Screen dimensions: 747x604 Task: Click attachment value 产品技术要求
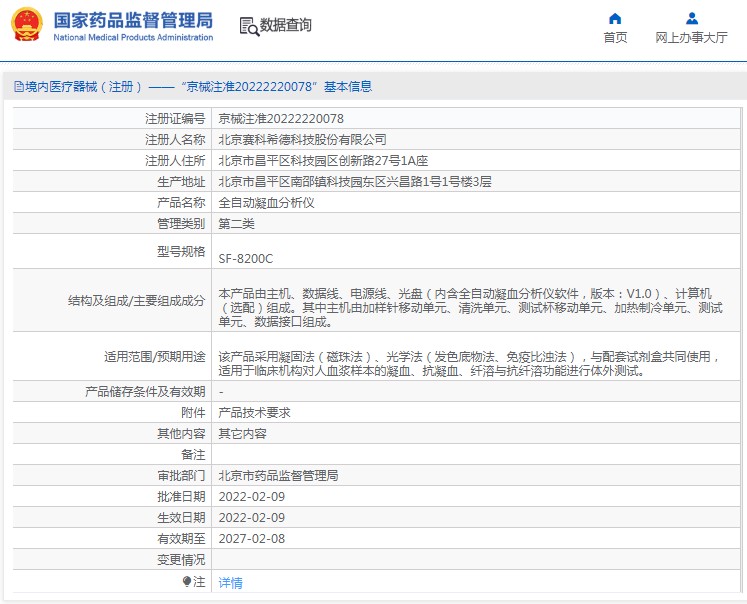tap(254, 413)
